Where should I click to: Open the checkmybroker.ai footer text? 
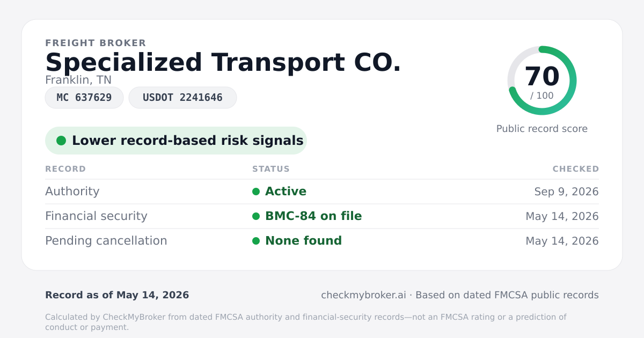pos(363,295)
